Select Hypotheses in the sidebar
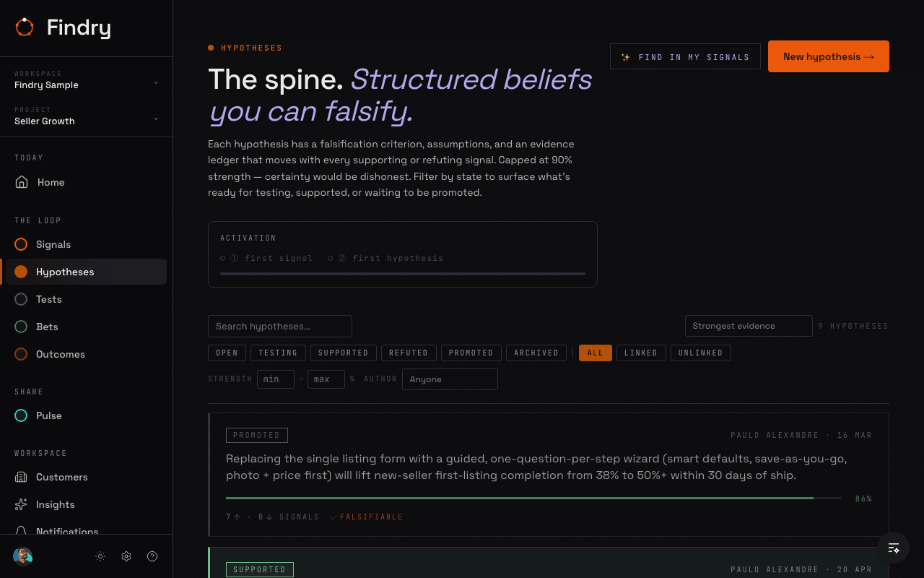The height and width of the screenshot is (578, 924). [86, 272]
